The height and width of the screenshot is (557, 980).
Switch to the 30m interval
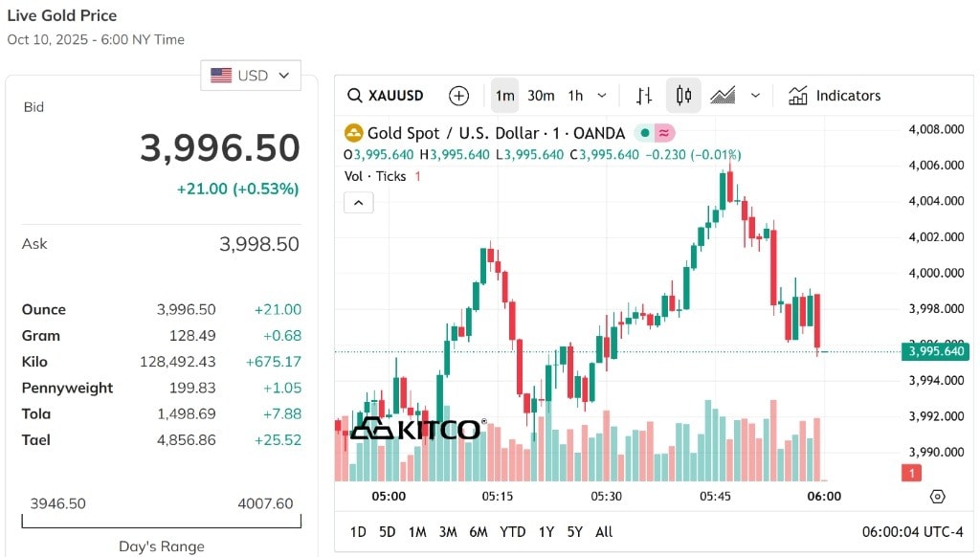click(541, 96)
